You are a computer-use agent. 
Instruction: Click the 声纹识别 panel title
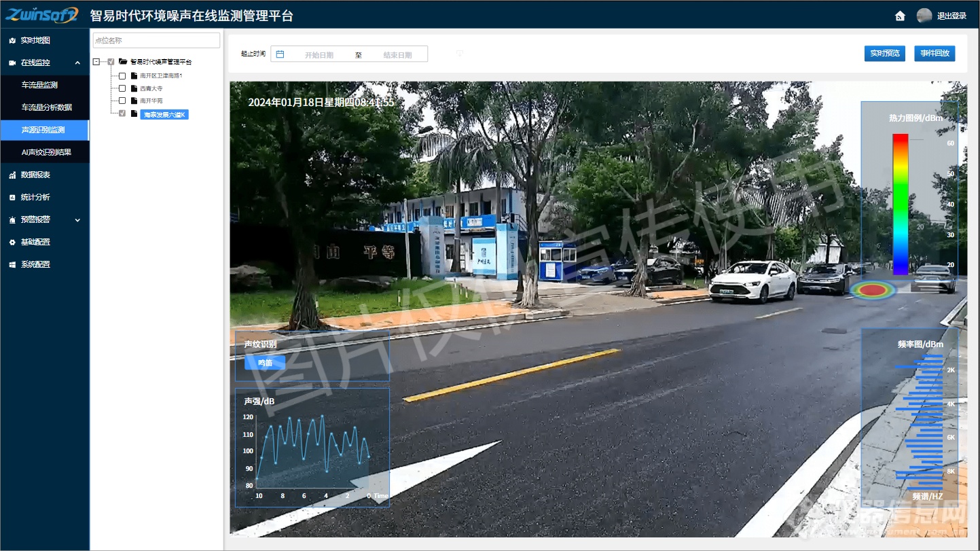pos(260,344)
